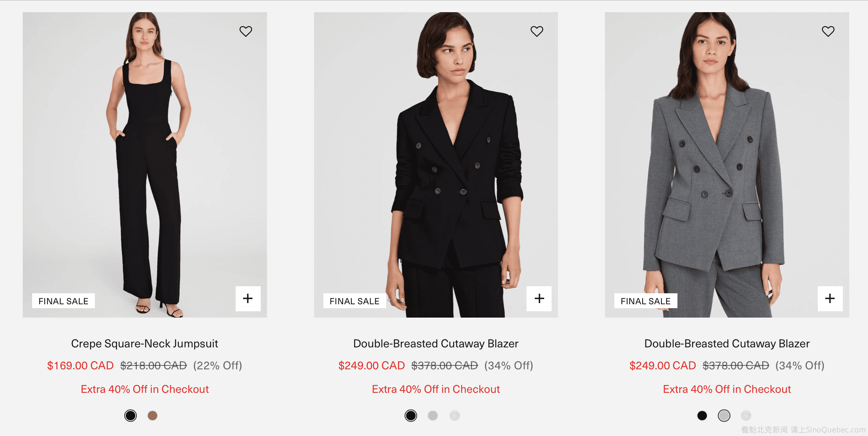Switch right blazer to black swatch
868x436 pixels.
702,416
